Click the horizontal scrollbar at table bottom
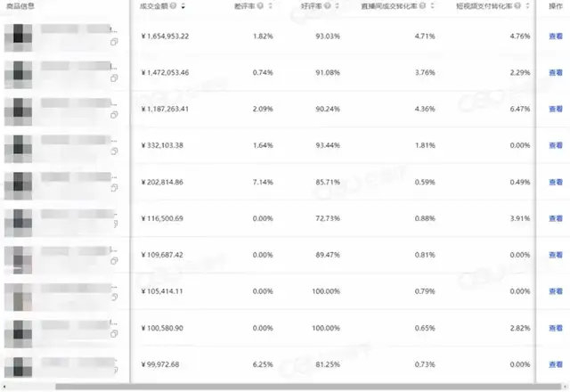 (x=267, y=387)
